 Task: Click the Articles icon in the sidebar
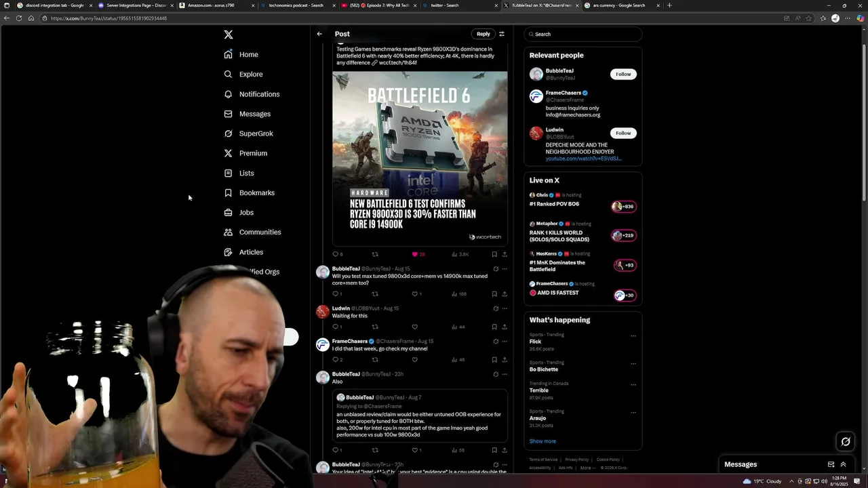(x=228, y=251)
